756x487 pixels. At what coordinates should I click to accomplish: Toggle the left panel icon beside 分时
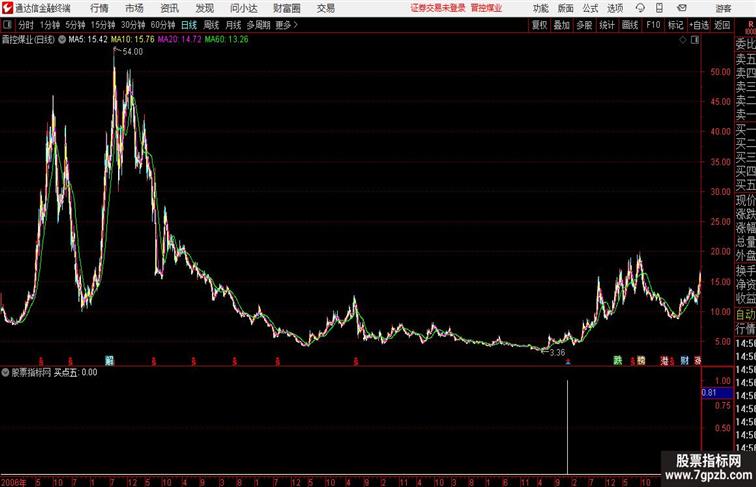tap(7, 25)
